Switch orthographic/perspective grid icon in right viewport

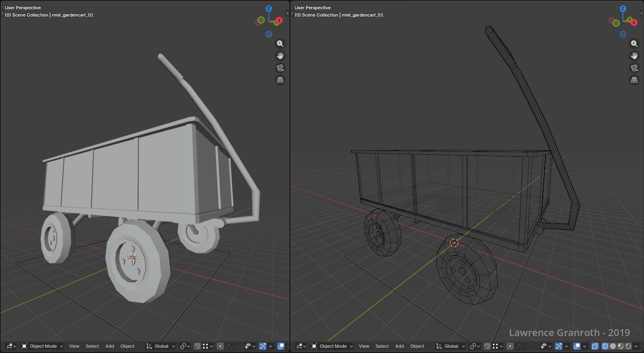634,80
